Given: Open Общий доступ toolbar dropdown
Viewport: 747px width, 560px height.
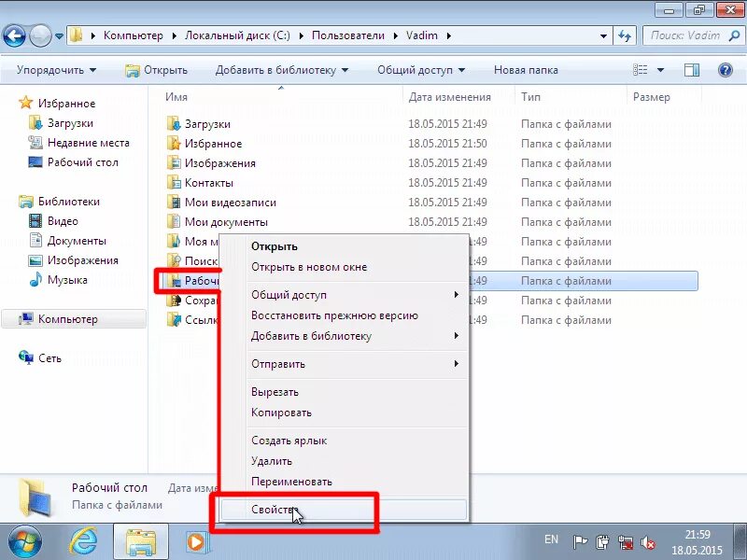Looking at the screenshot, I should pos(421,70).
